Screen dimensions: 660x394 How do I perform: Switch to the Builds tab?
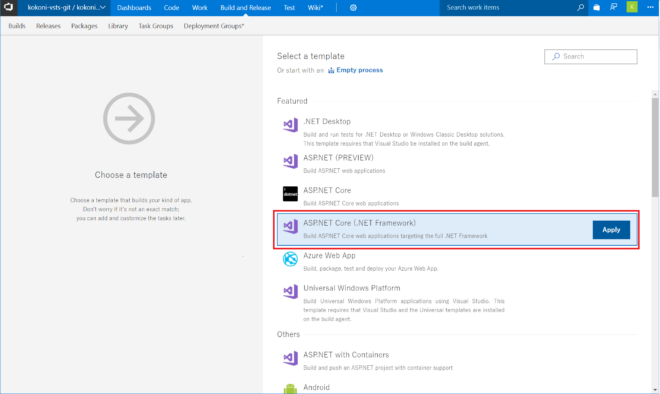pyautogui.click(x=17, y=26)
